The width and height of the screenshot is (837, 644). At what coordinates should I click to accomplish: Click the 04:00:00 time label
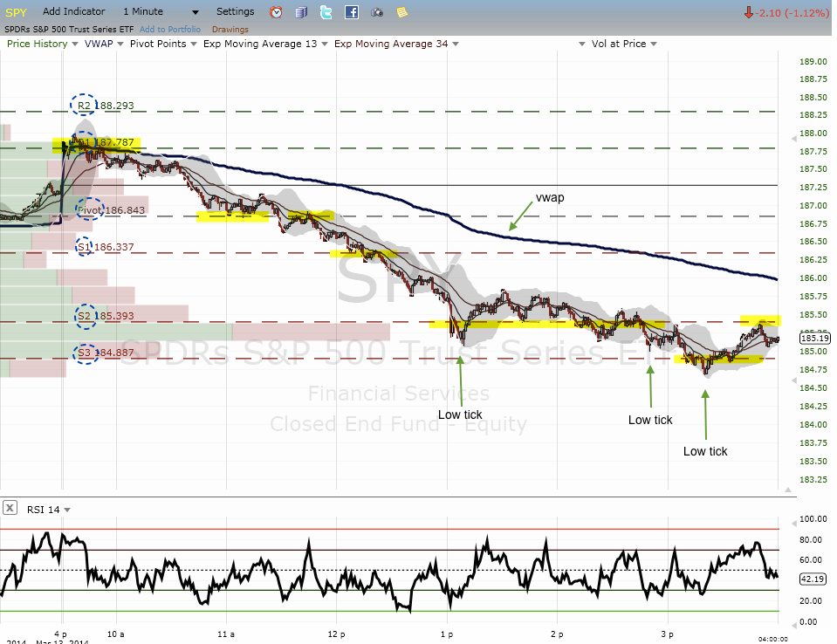tap(773, 639)
